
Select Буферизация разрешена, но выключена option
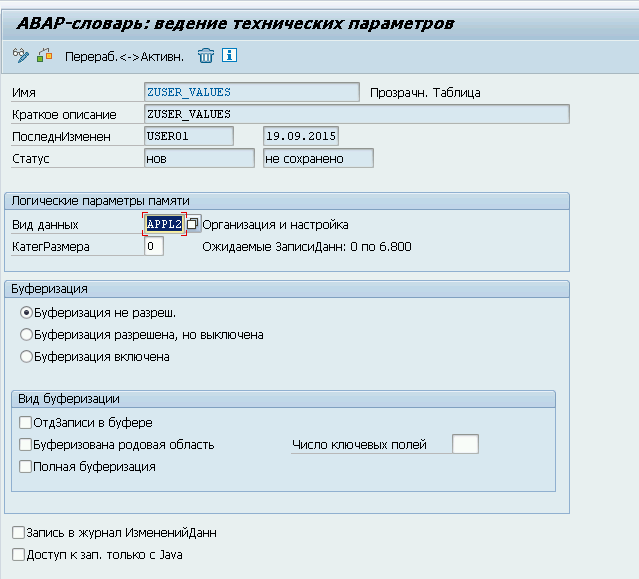tap(26, 335)
